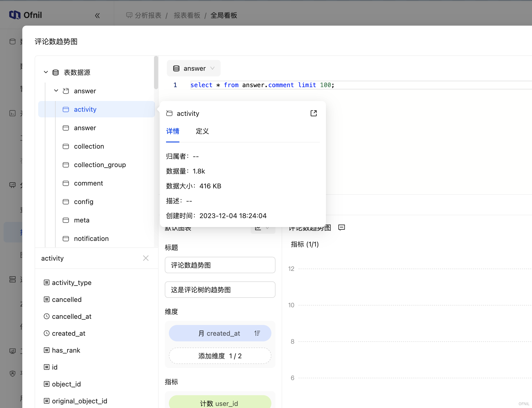This screenshot has height=408, width=532.
Task: Click clock icon beside cancelled_at
Action: click(47, 316)
